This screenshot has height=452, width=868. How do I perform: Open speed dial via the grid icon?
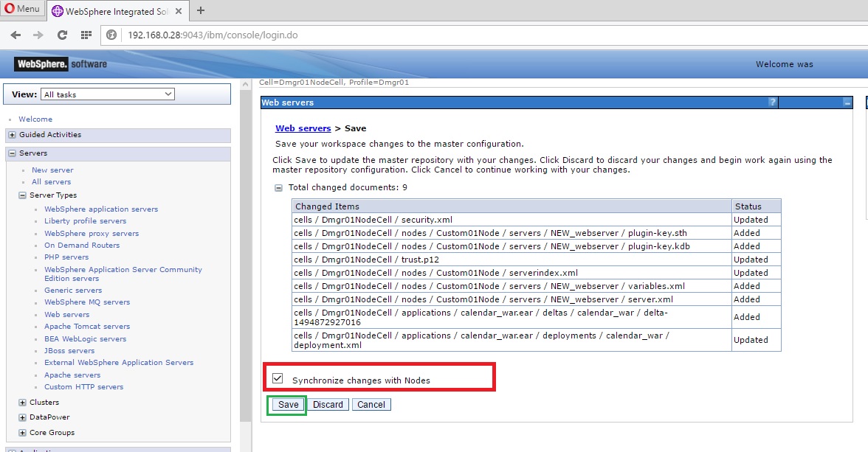[x=86, y=34]
